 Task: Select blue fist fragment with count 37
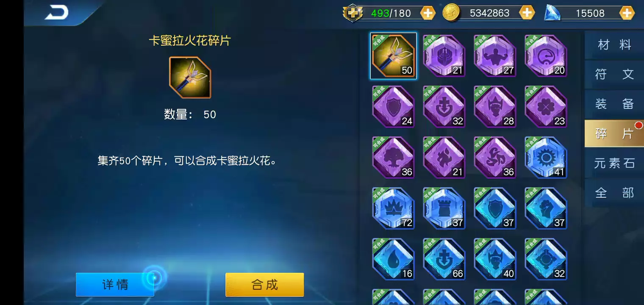point(546,208)
